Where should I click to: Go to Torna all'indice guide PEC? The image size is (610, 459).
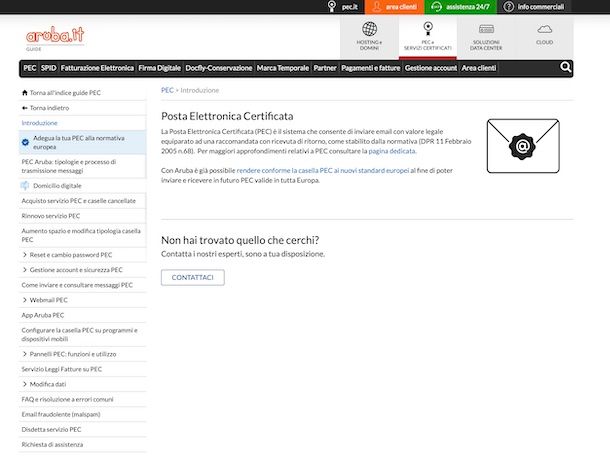[65, 93]
